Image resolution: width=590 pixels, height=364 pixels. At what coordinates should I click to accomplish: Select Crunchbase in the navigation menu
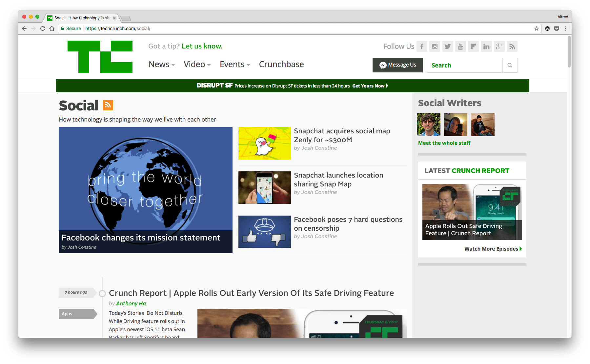tap(281, 64)
